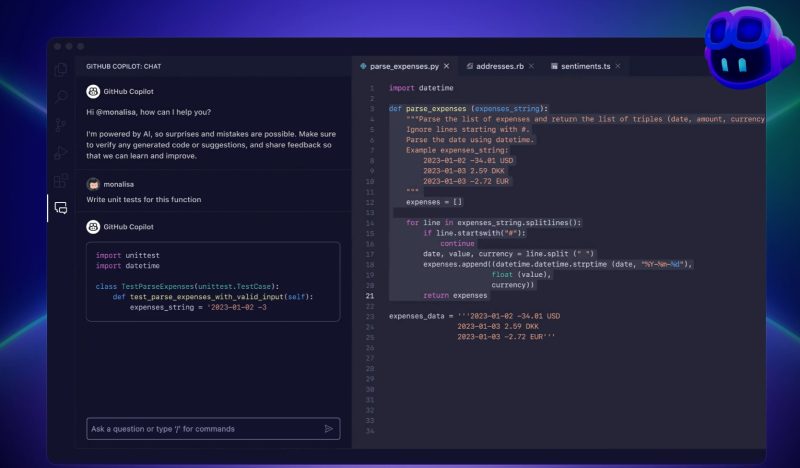This screenshot has height=468, width=800.
Task: Open the Source Control branch icon
Action: coord(61,124)
